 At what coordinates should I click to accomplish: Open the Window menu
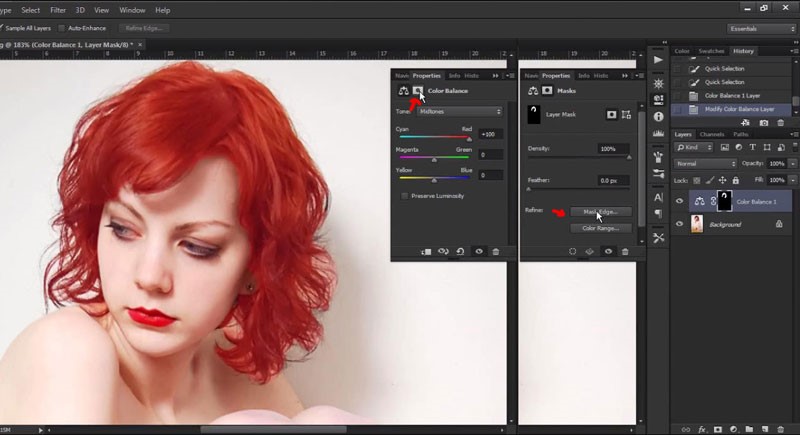pyautogui.click(x=132, y=10)
